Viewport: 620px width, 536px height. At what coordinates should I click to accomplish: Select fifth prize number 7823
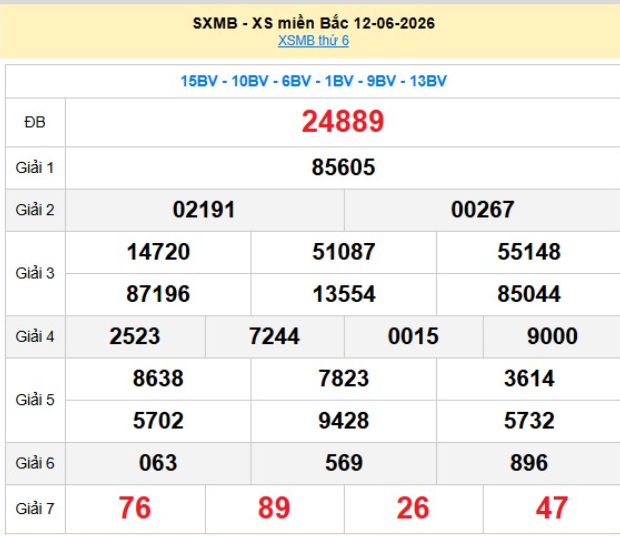(x=344, y=378)
